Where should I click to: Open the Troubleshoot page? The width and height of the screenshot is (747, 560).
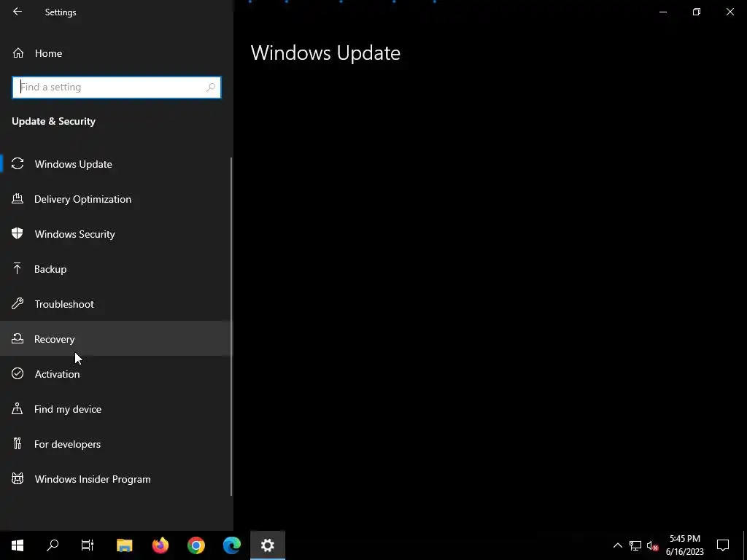[116, 304]
